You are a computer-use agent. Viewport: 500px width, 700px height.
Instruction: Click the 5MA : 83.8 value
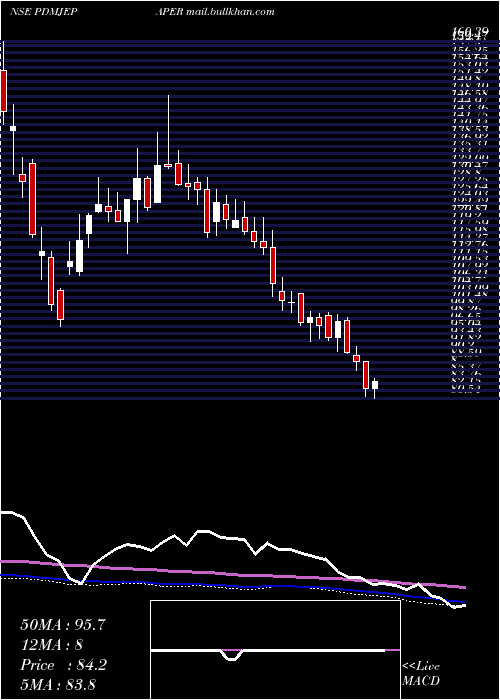[x=59, y=684]
